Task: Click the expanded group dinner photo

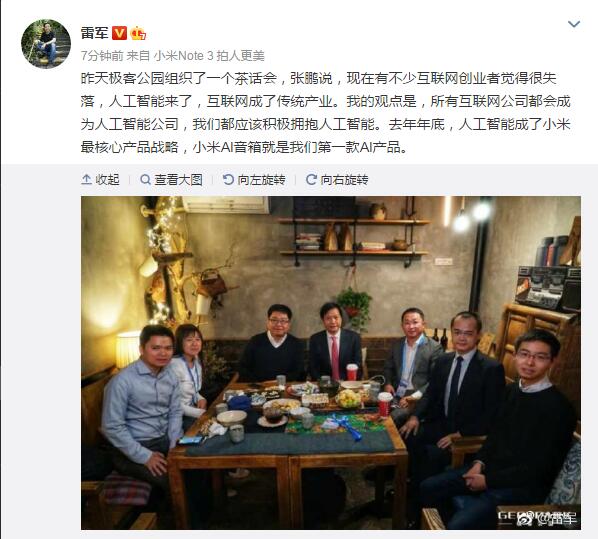Action: pyautogui.click(x=331, y=363)
